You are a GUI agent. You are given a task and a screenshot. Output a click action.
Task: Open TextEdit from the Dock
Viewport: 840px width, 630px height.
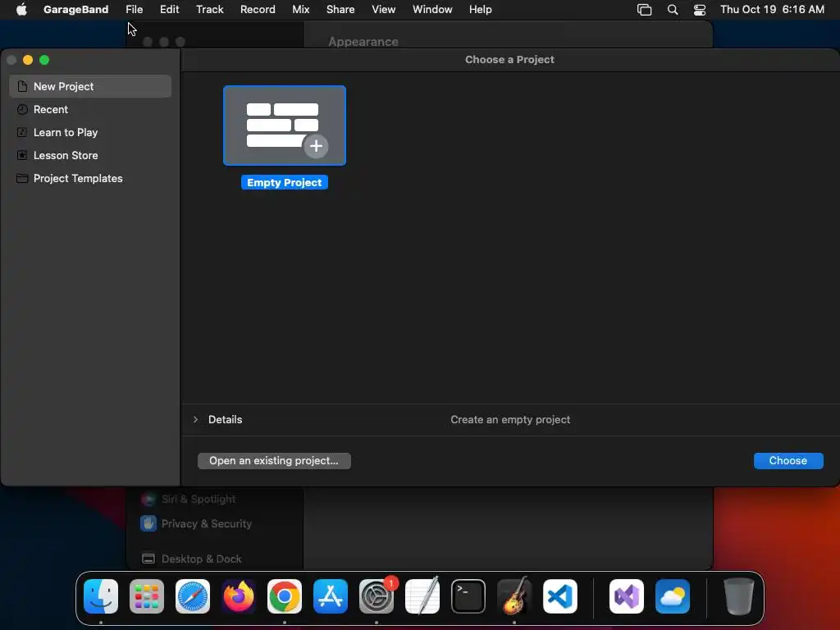[422, 596]
